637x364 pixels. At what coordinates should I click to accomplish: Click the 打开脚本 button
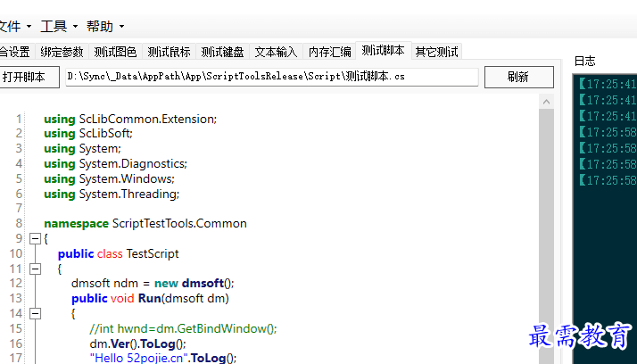coord(29,77)
